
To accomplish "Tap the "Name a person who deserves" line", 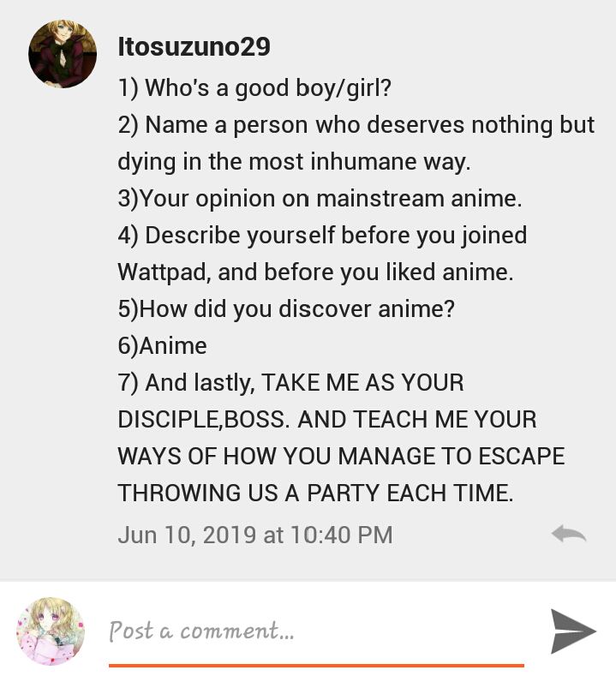I will pos(356,125).
